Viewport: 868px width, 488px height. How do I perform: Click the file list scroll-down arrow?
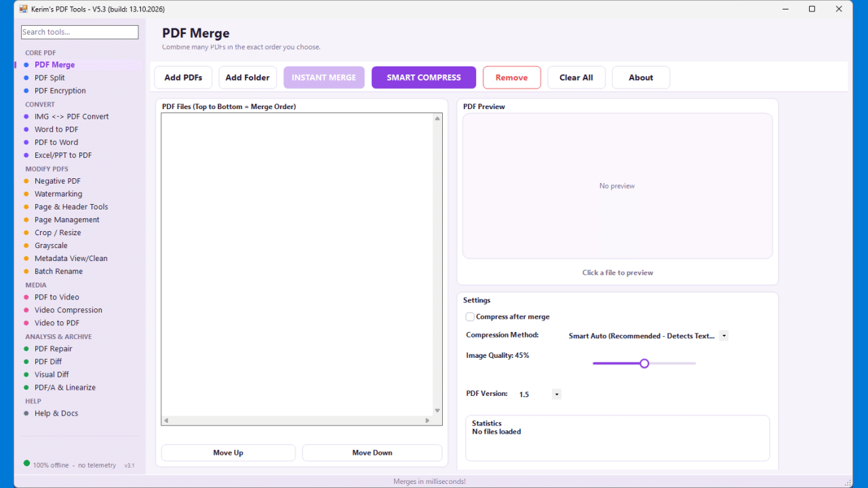click(437, 411)
